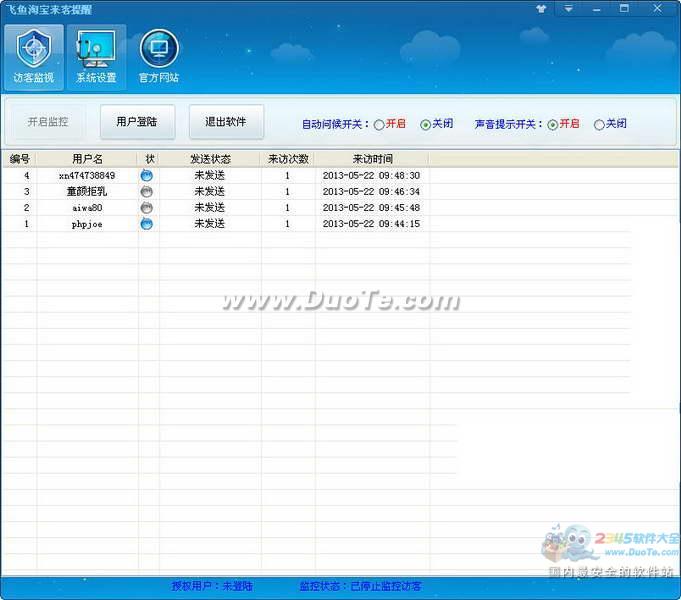The height and width of the screenshot is (600, 681).
Task: Click the 状 status column header
Action: pyautogui.click(x=149, y=159)
